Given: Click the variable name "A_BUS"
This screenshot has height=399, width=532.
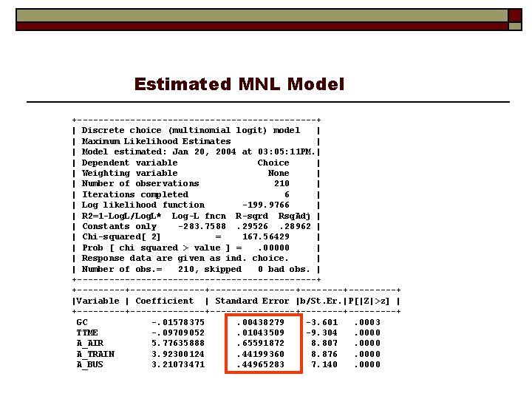Looking at the screenshot, I should click(90, 364).
